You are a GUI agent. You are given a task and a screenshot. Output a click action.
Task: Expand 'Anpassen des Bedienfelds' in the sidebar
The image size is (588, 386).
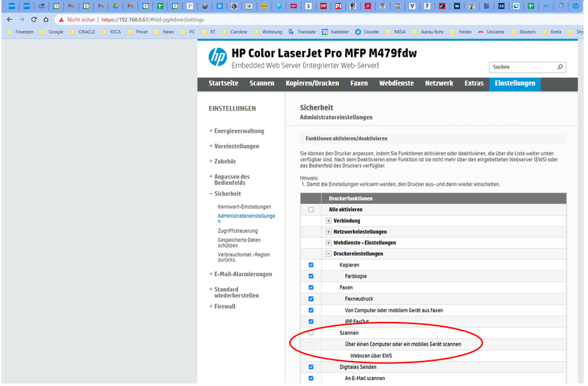[230, 180]
